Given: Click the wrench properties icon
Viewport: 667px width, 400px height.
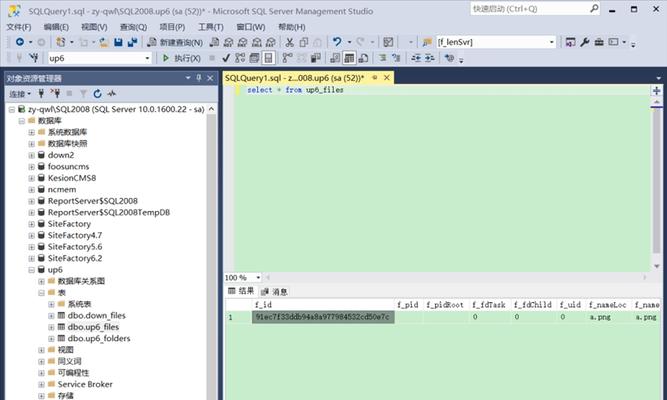Looking at the screenshot, I should coord(585,42).
